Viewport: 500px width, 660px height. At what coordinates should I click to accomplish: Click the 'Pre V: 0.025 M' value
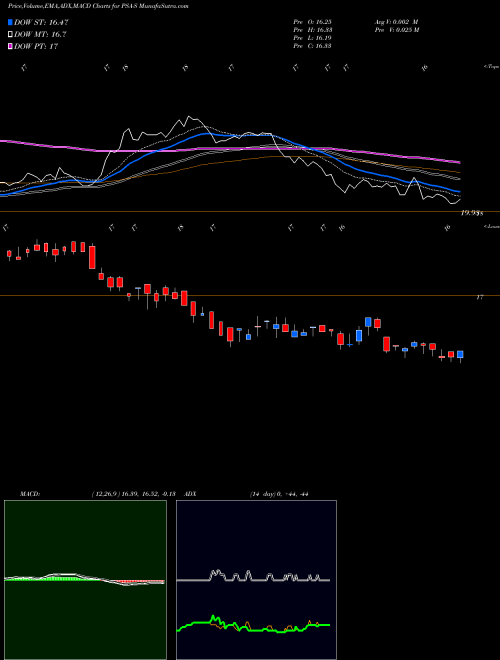point(396,30)
